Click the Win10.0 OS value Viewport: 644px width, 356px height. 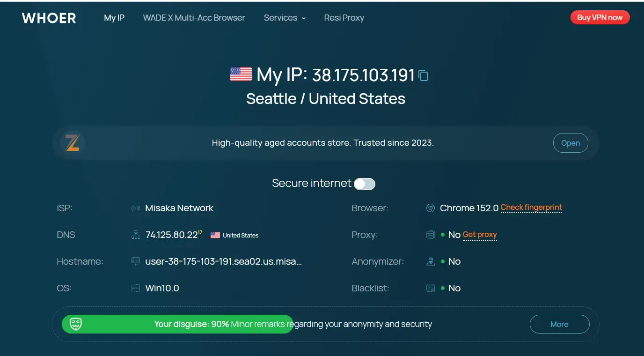[162, 288]
